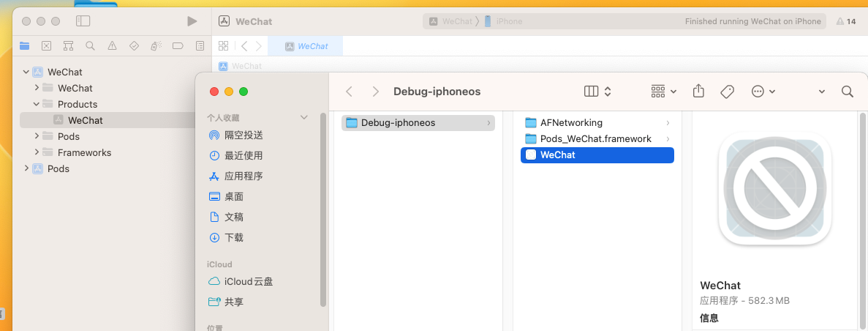Open 共享 in Finder sidebar
868x331 pixels.
click(x=227, y=302)
